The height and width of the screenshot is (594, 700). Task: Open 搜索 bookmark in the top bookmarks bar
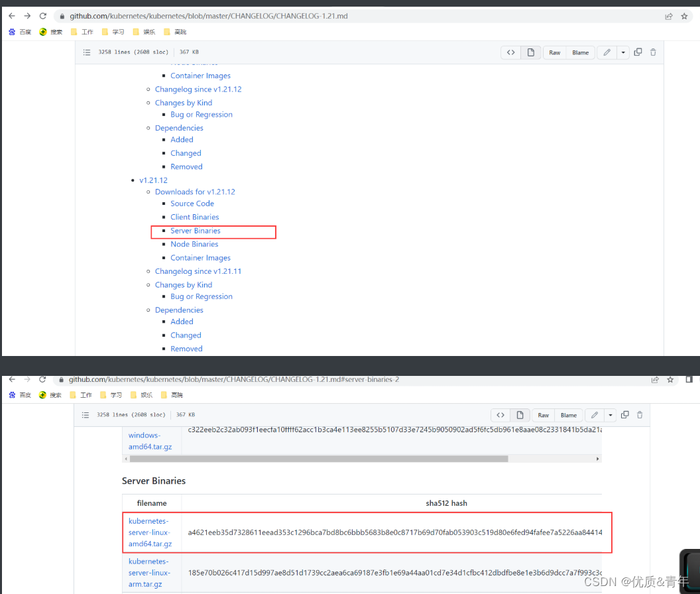(x=50, y=32)
